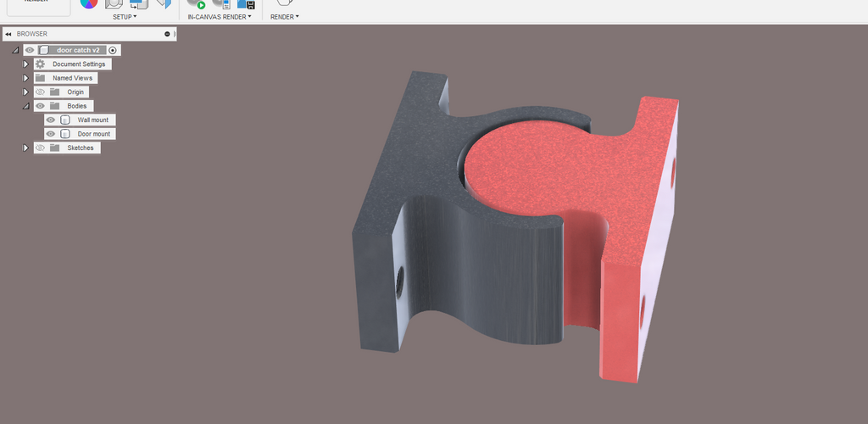Click the Render teapot icon
This screenshot has width=868, height=424.
285,3
